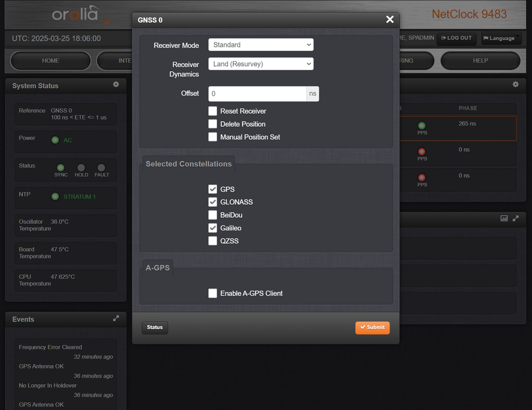Viewport: 532px width, 410px height.
Task: Uncheck the GPS constellation
Action: tap(212, 189)
